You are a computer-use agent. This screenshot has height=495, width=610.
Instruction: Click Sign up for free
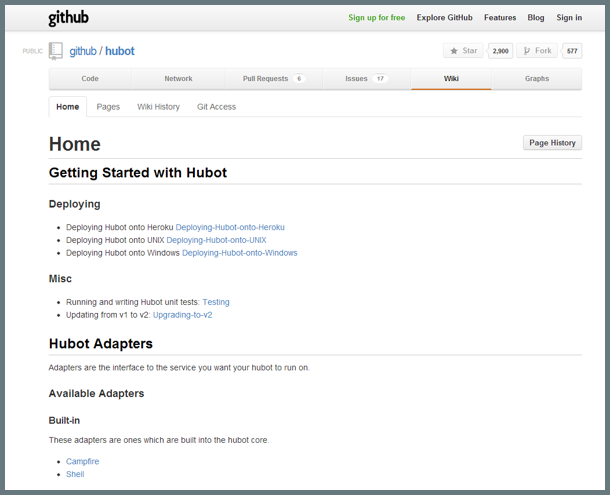[377, 18]
